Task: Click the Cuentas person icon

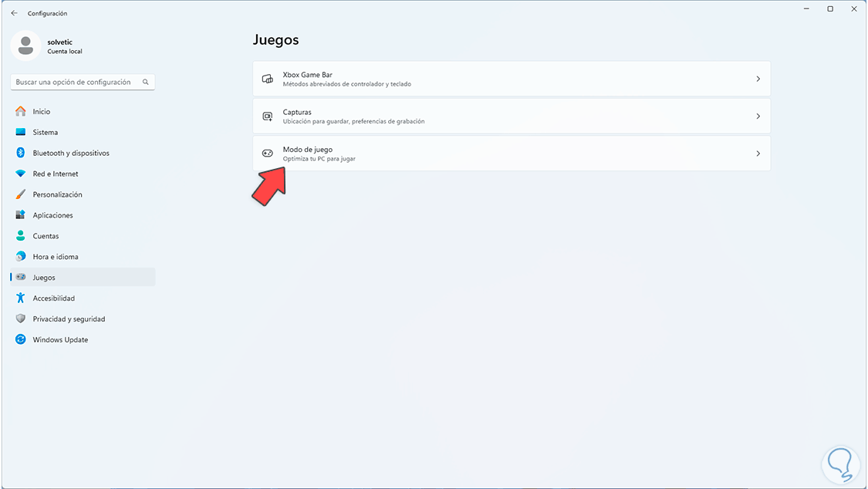Action: point(21,236)
